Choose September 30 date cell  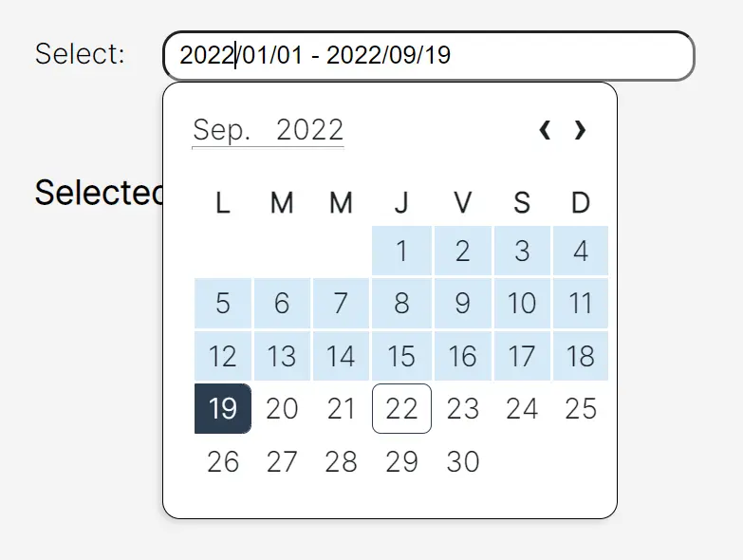[x=463, y=461]
